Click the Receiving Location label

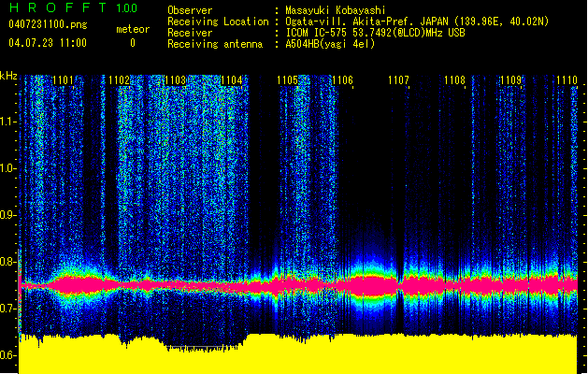pos(218,22)
